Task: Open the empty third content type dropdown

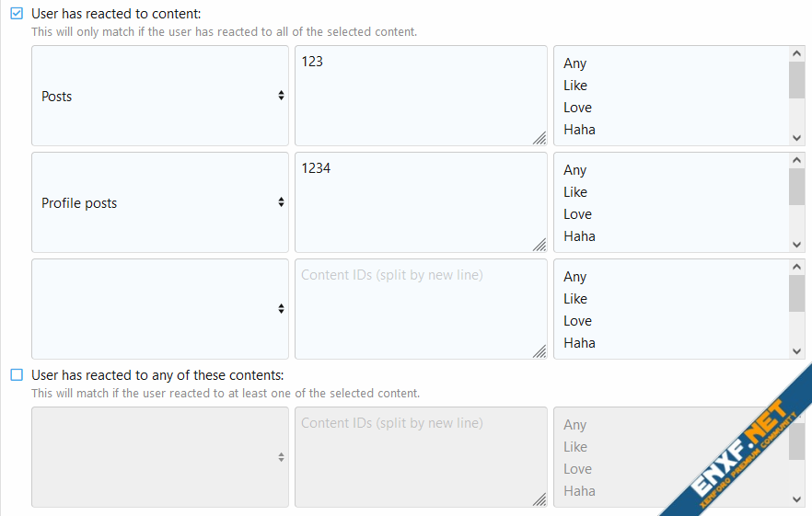Action: (x=160, y=309)
